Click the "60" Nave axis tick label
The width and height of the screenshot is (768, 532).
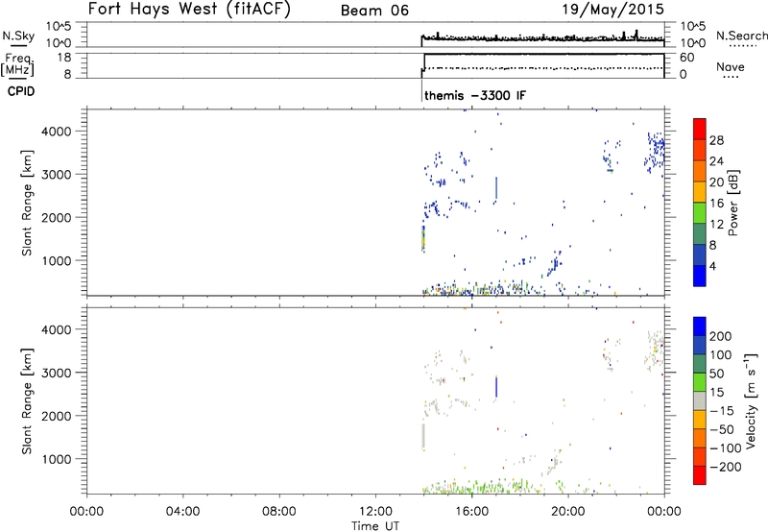point(686,58)
